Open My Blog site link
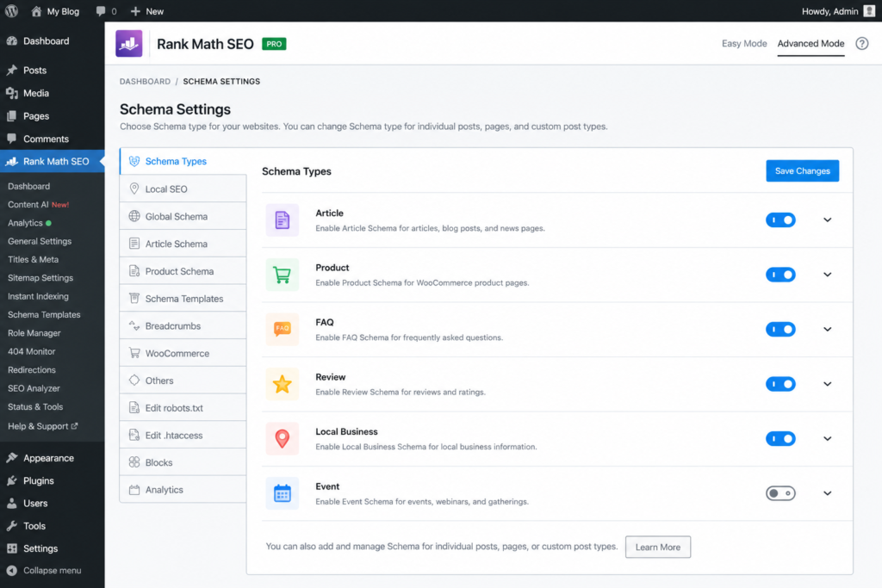This screenshot has width=882, height=588. coord(55,11)
